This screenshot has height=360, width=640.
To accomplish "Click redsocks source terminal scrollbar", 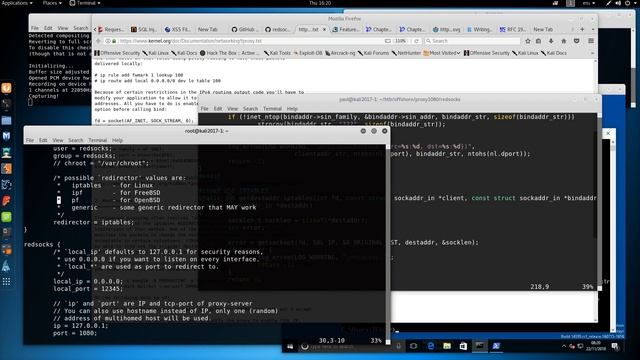I will tap(599, 202).
